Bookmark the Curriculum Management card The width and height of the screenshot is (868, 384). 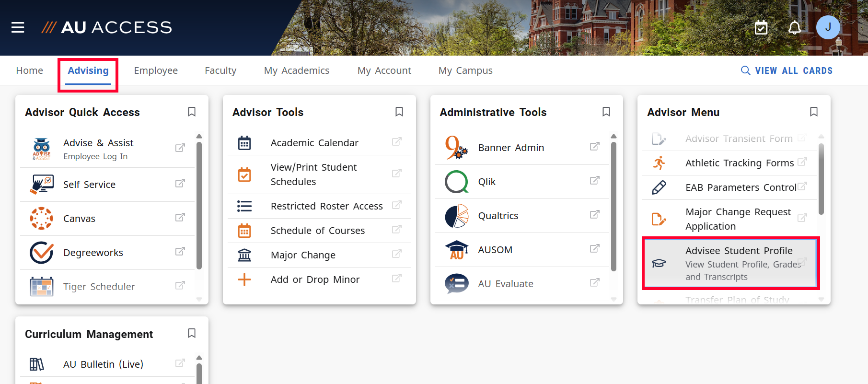[192, 333]
